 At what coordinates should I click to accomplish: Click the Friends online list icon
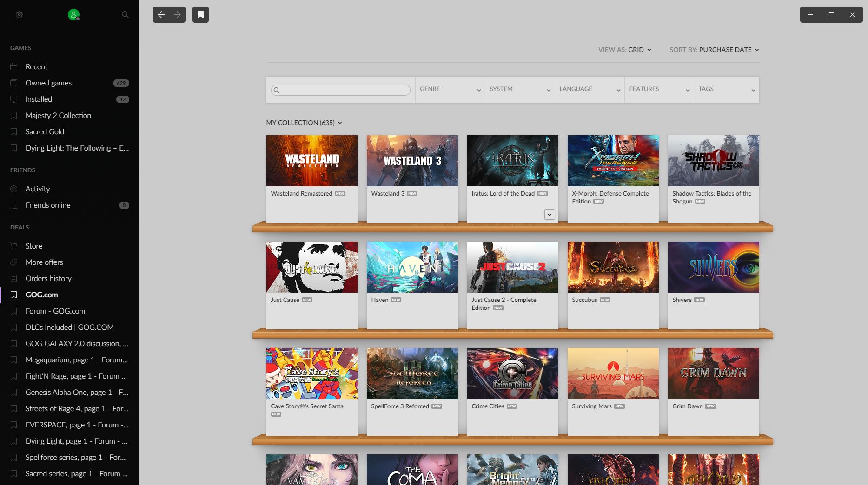coord(14,205)
